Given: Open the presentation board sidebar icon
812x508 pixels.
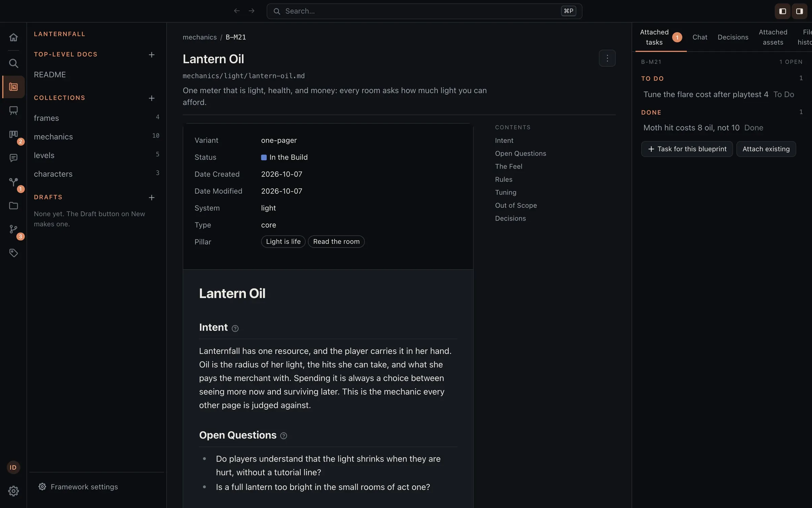Looking at the screenshot, I should tap(13, 111).
